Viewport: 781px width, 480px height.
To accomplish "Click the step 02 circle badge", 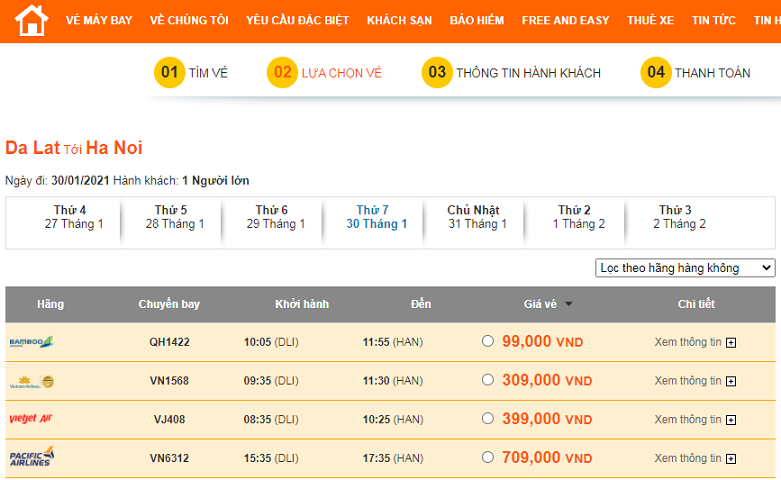I will [x=282, y=73].
